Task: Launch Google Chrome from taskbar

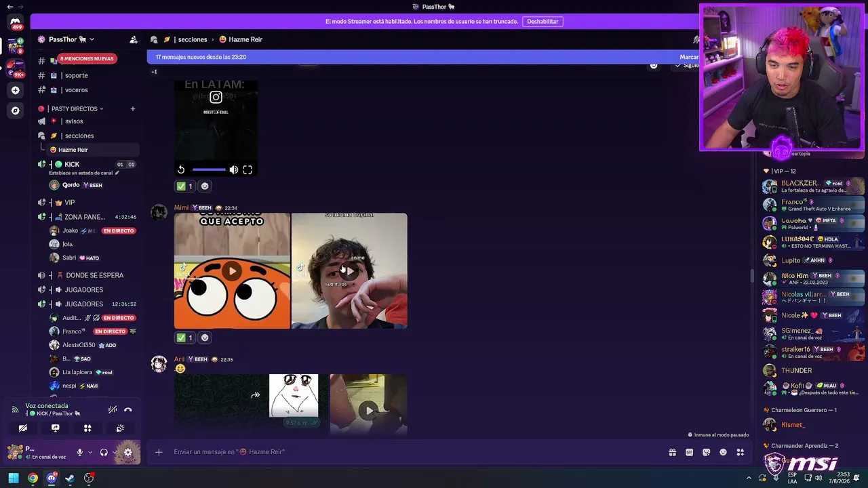Action: (x=33, y=479)
